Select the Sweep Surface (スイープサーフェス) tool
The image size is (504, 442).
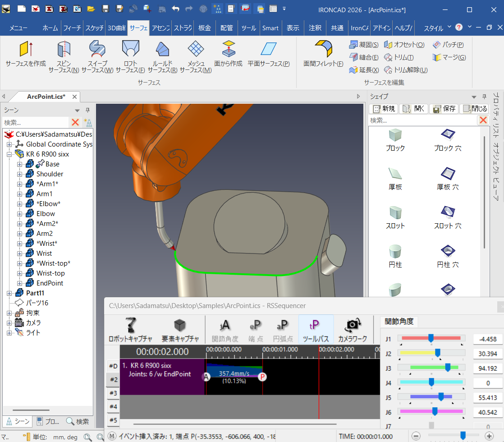97,57
